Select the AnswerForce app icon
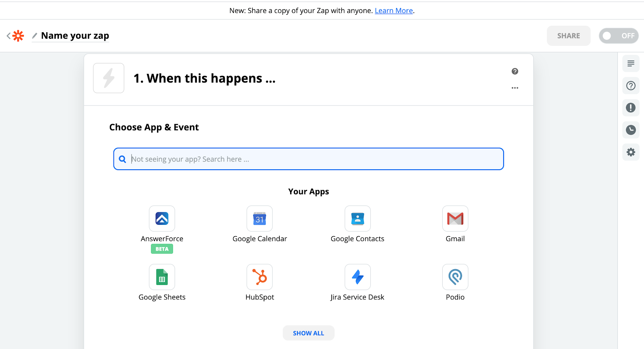The height and width of the screenshot is (349, 644). coord(162,219)
